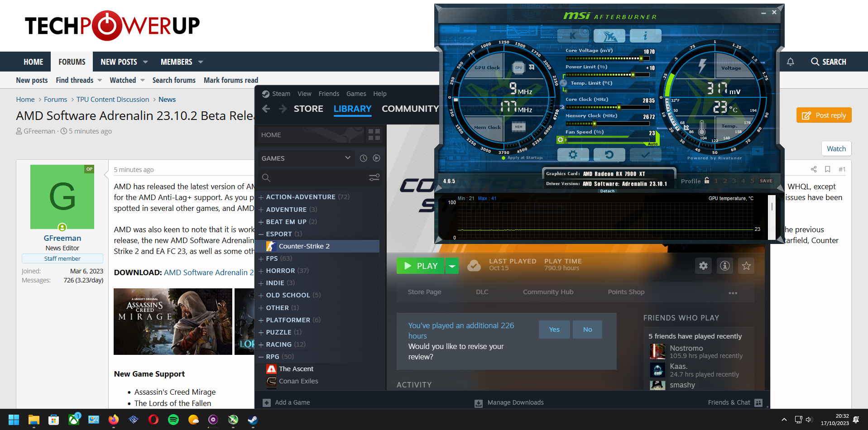Click the Steam library search field

click(312, 177)
